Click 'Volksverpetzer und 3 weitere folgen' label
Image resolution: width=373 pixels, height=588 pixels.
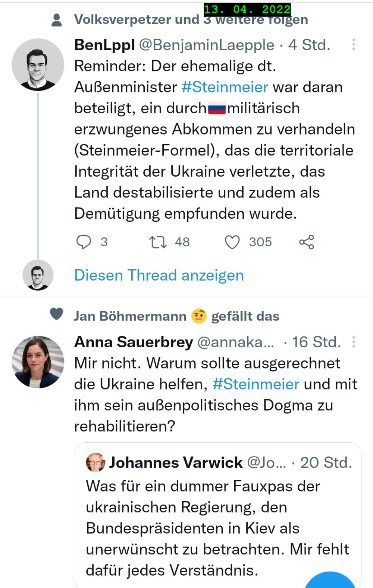[x=191, y=19]
